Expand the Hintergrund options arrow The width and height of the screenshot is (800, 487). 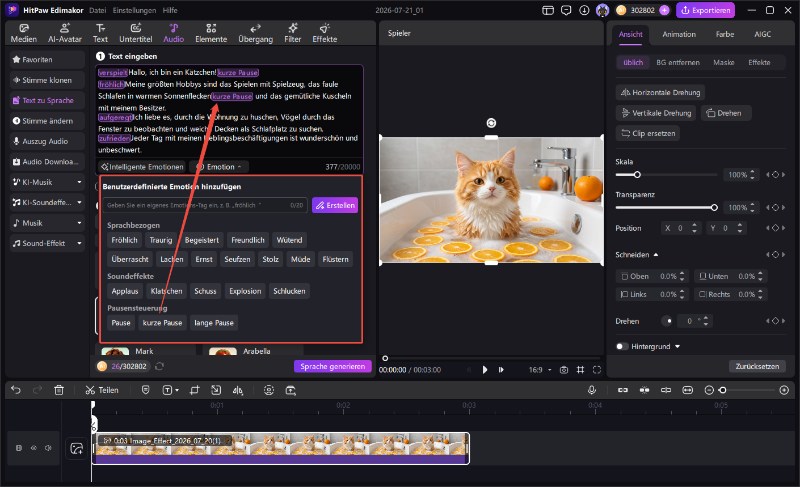678,346
